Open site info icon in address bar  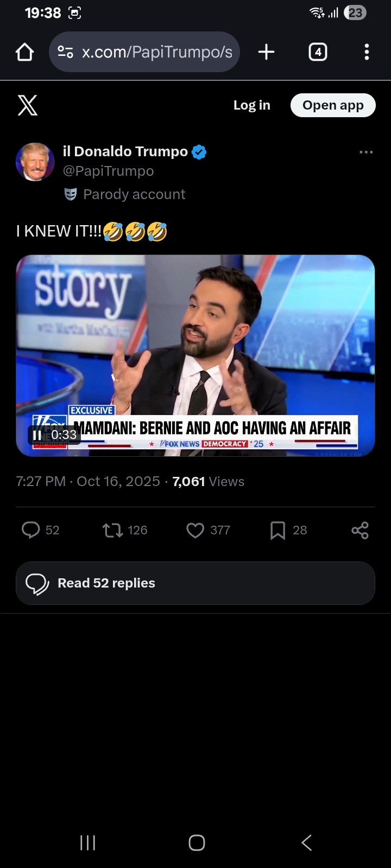pos(65,52)
